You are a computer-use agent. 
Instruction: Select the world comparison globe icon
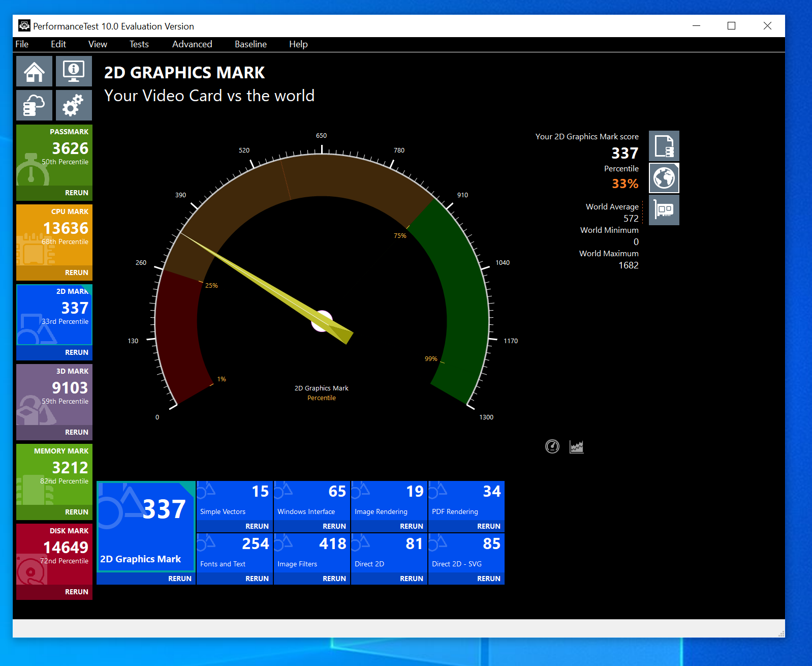(x=664, y=178)
